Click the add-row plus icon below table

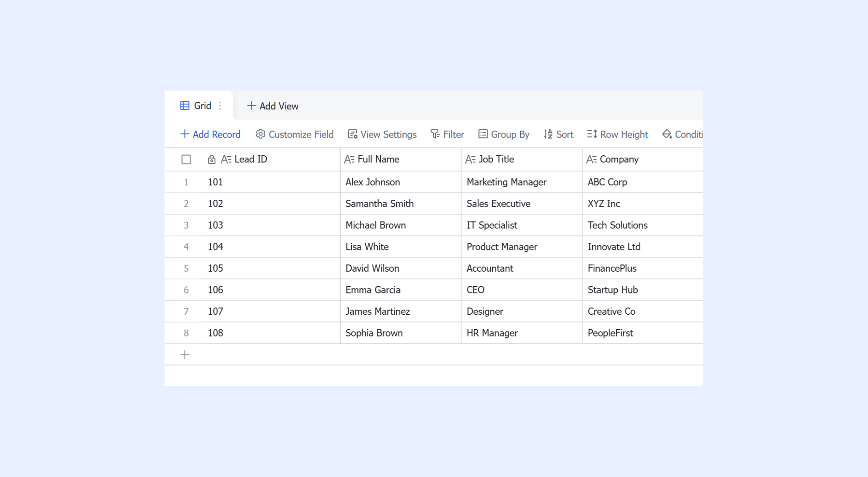185,355
